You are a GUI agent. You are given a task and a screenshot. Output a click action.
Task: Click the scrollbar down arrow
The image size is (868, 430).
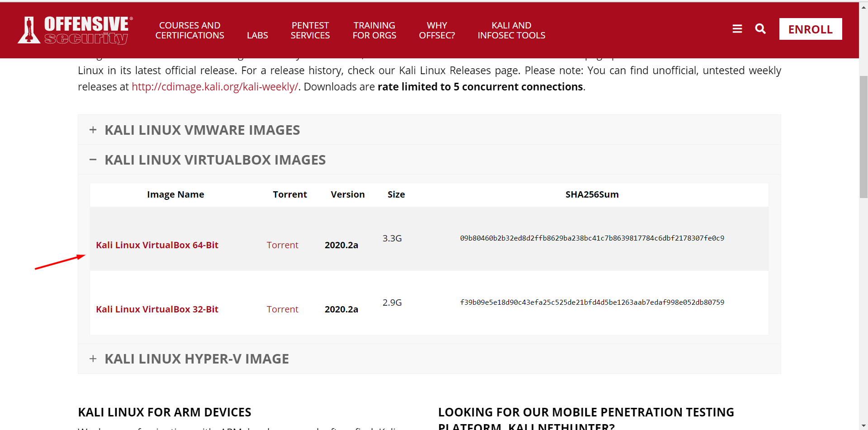tap(863, 426)
